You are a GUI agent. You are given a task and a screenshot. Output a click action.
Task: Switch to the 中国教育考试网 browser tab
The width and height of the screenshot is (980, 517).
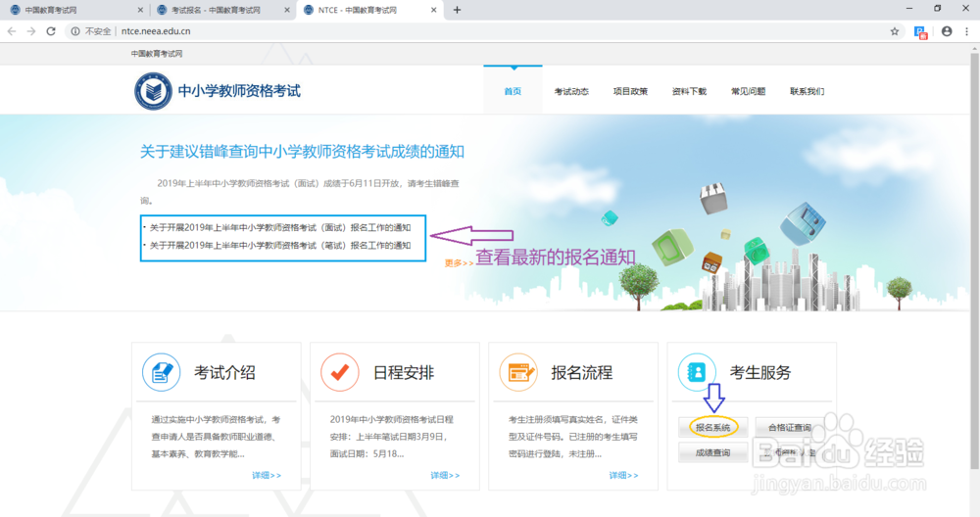(x=75, y=10)
